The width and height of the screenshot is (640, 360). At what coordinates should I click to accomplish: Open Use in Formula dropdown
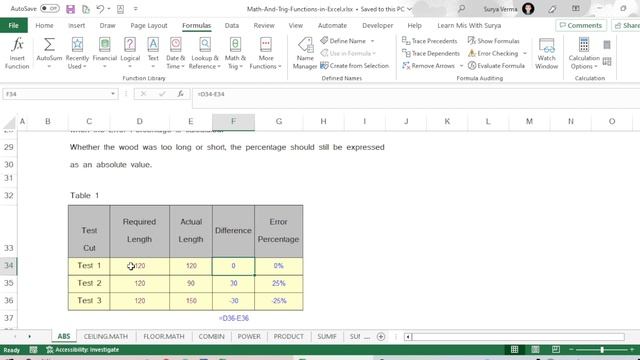pyautogui.click(x=348, y=53)
